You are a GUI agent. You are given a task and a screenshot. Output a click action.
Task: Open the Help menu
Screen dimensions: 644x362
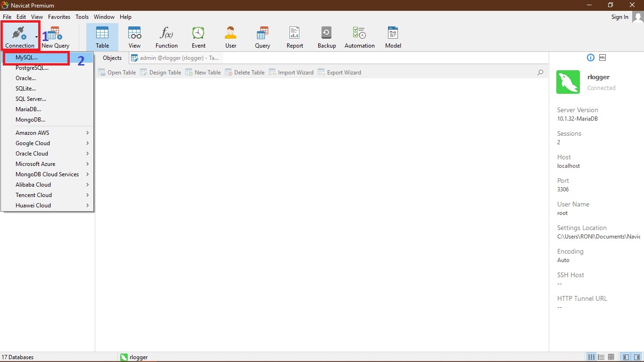(x=125, y=17)
